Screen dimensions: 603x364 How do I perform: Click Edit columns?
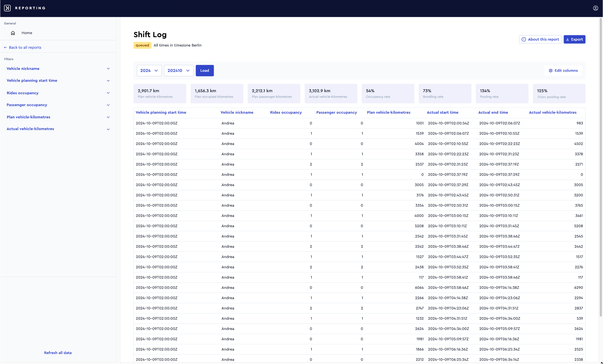pos(563,71)
